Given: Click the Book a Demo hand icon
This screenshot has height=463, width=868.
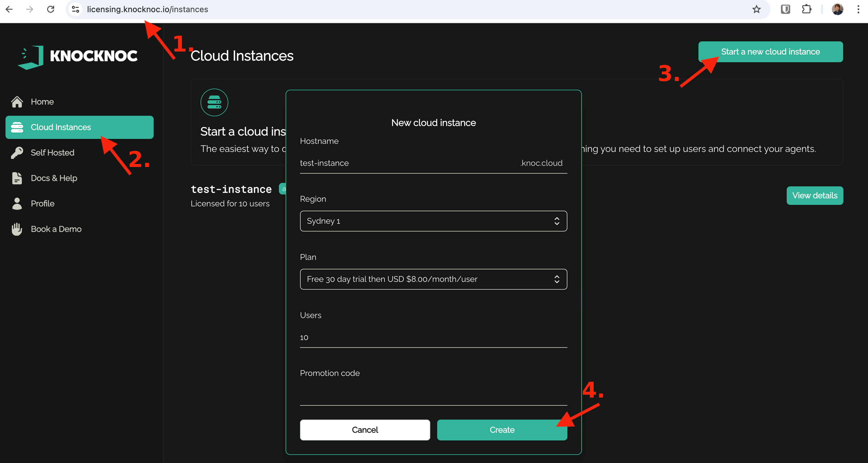Looking at the screenshot, I should [x=17, y=229].
